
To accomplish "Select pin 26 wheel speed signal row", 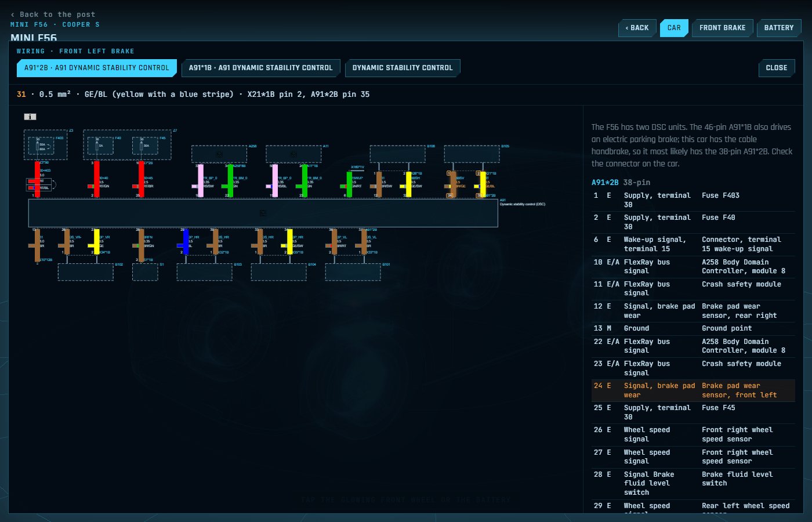I will [693, 434].
